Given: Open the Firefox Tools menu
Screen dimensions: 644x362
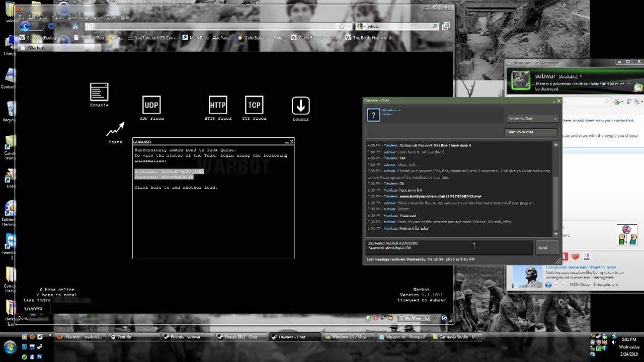Looking at the screenshot, I should [112, 17].
